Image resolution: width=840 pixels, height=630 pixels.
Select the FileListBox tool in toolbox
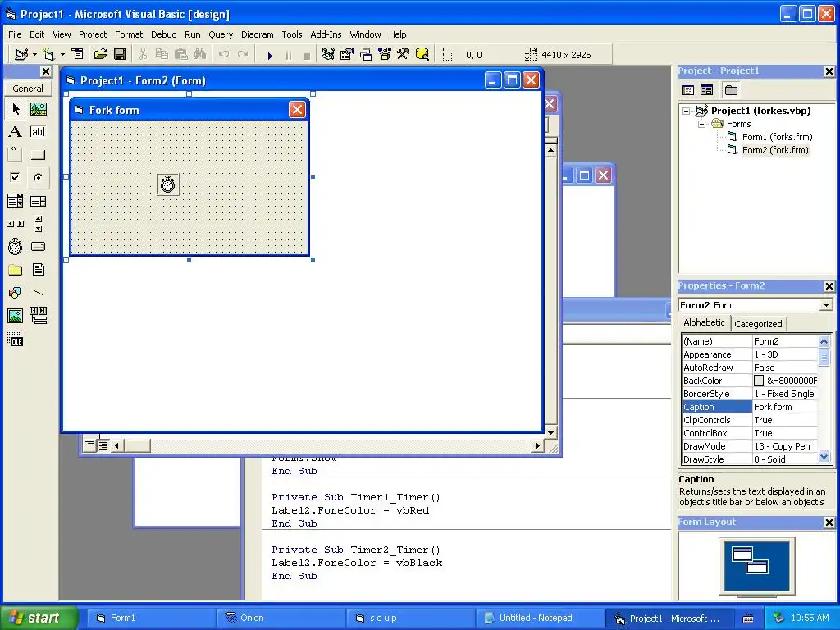point(38,269)
